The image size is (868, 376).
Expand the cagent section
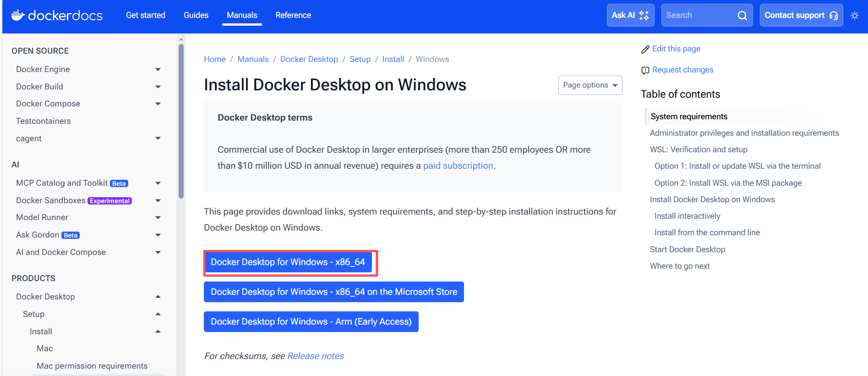pos(158,138)
